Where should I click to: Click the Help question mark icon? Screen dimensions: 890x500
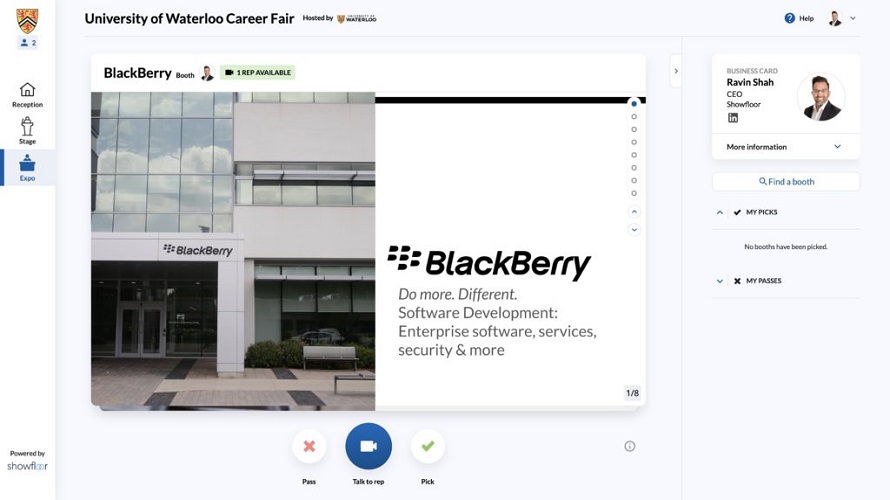coord(790,18)
